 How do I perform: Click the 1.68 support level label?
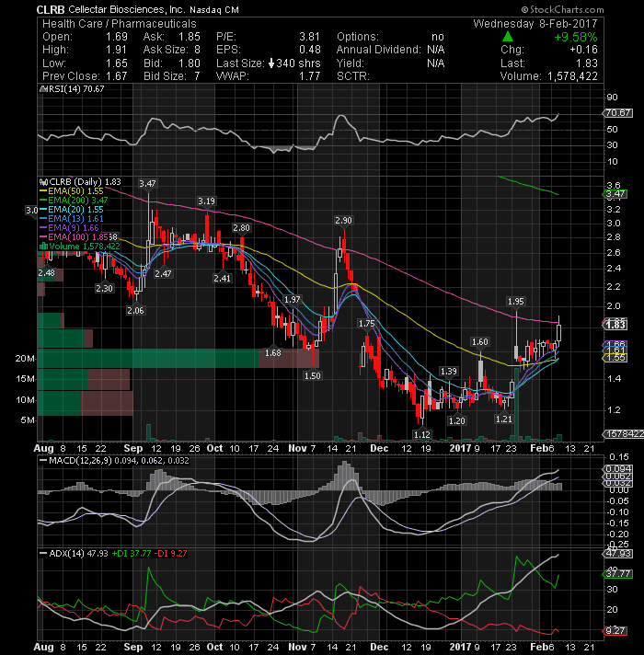tap(273, 352)
